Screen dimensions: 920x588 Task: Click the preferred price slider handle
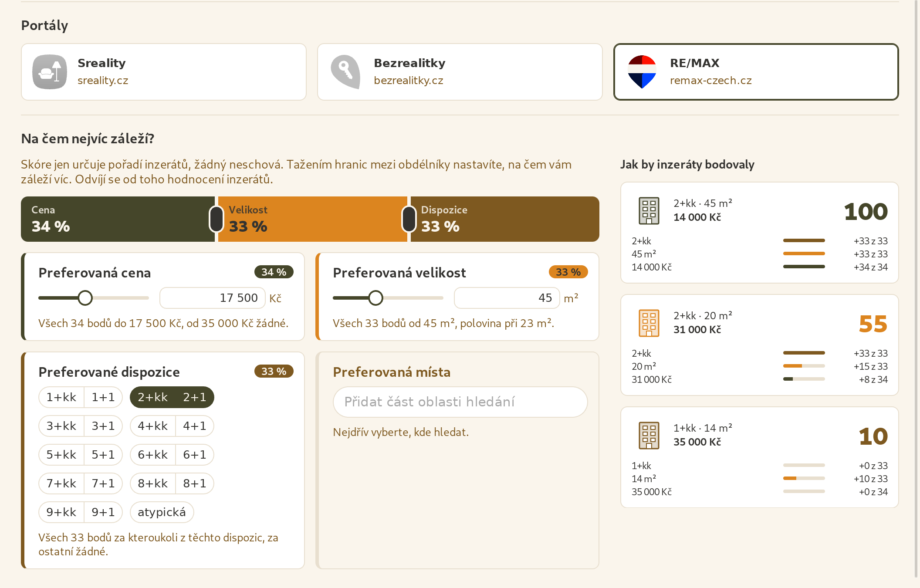pos(85,298)
